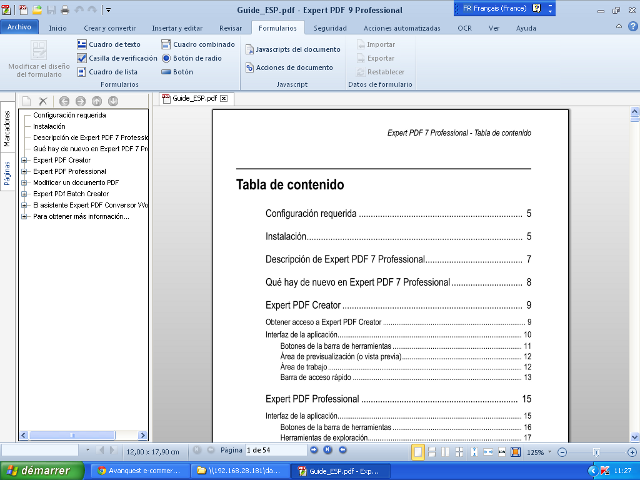
Task: Click Modificar el diseño del formulario
Action: 39,59
